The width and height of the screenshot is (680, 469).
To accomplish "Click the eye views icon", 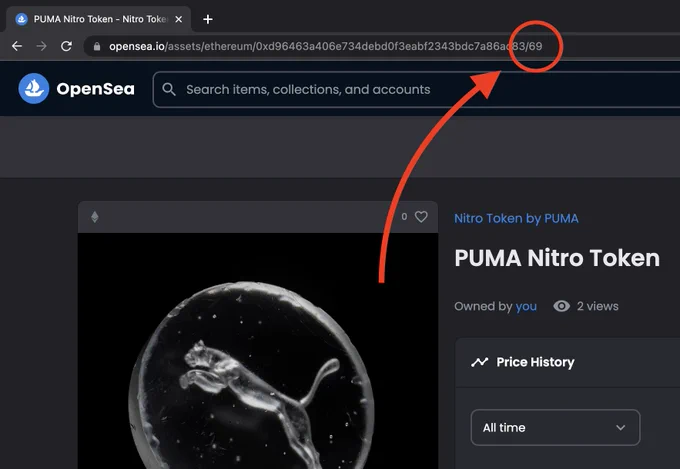I will [562, 306].
